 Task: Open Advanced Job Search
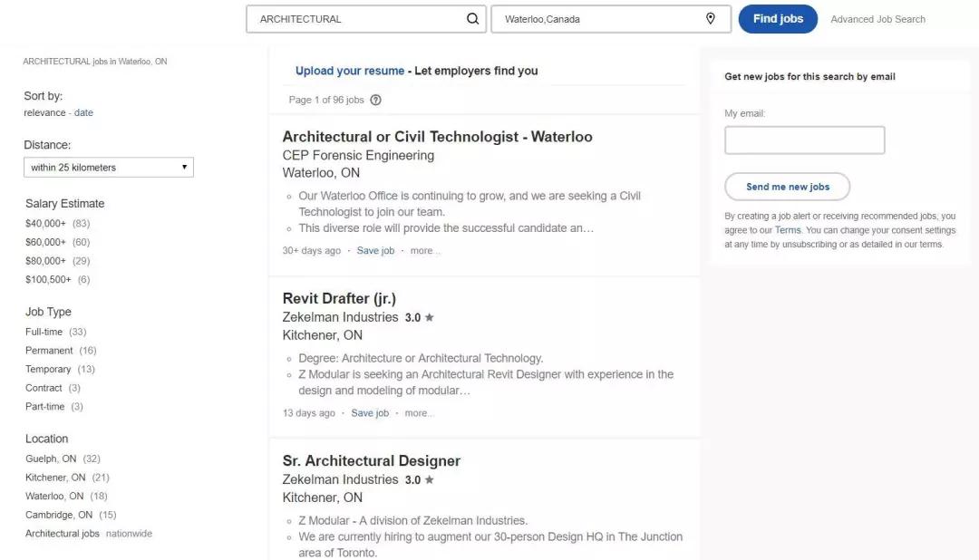[877, 19]
